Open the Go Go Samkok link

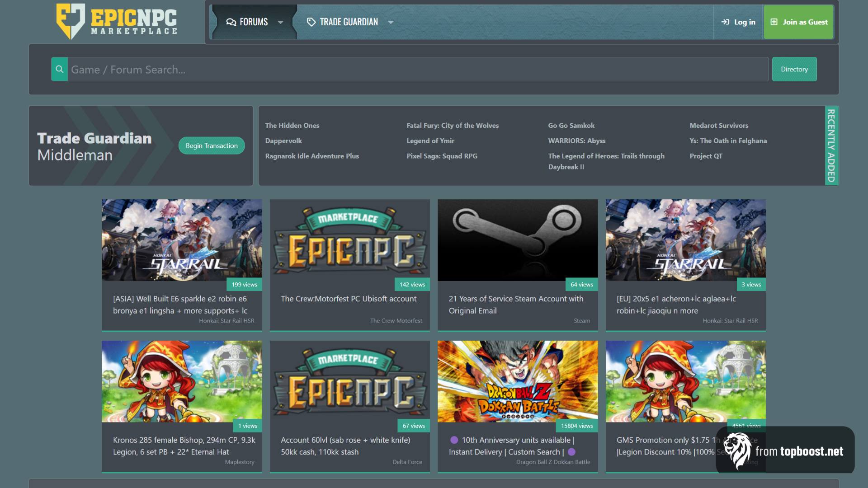coord(571,125)
